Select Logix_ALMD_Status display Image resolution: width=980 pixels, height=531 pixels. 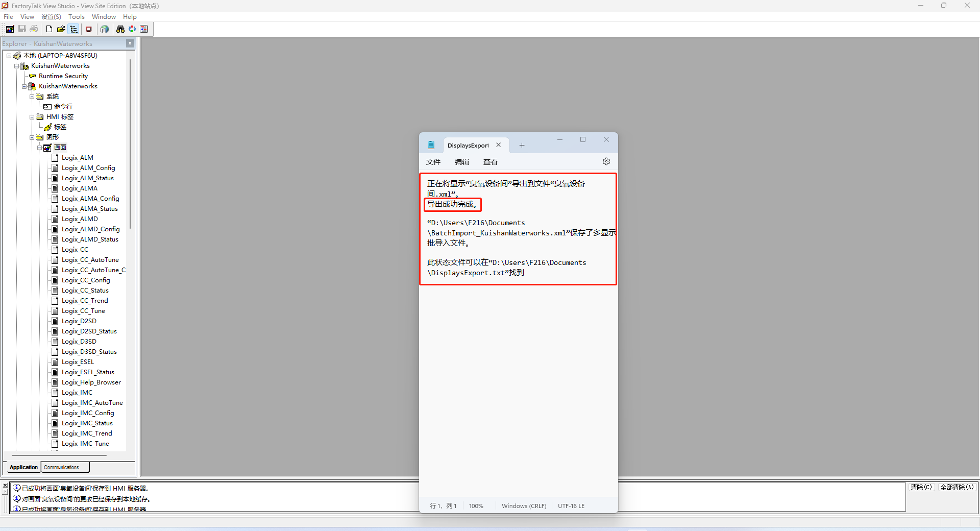point(90,239)
